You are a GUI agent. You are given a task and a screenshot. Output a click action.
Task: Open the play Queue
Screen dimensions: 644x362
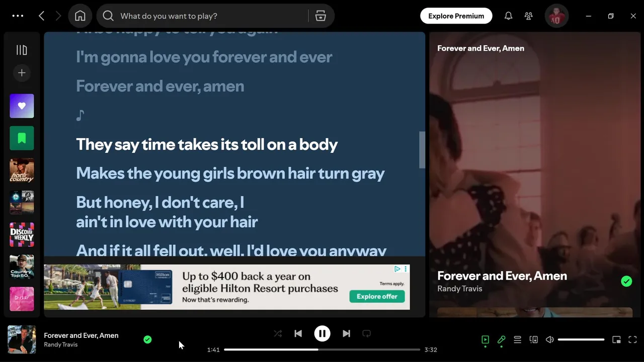click(517, 340)
